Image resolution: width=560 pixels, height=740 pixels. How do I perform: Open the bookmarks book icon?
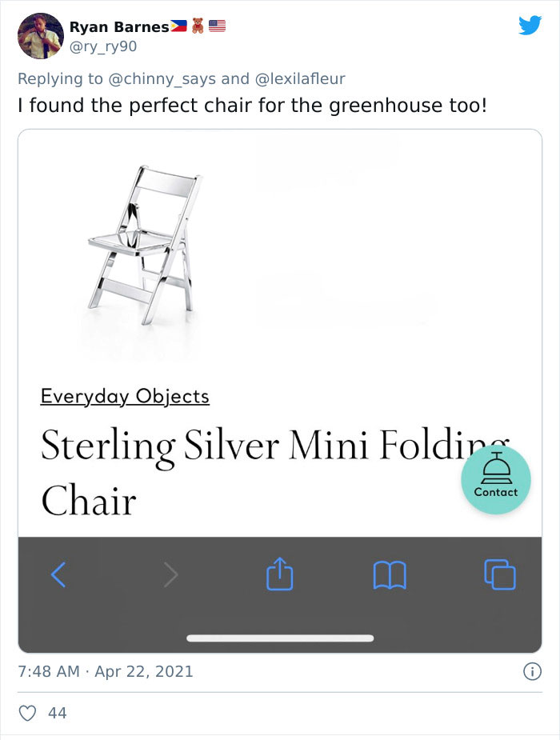[x=391, y=574]
